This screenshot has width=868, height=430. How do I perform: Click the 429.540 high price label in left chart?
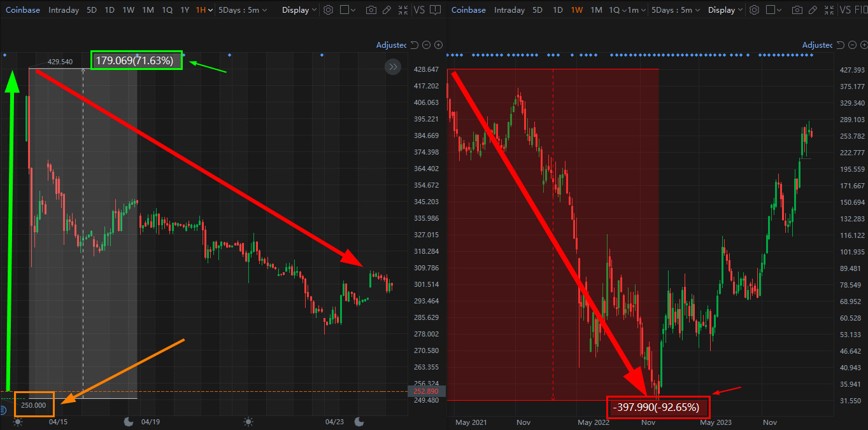pos(60,62)
